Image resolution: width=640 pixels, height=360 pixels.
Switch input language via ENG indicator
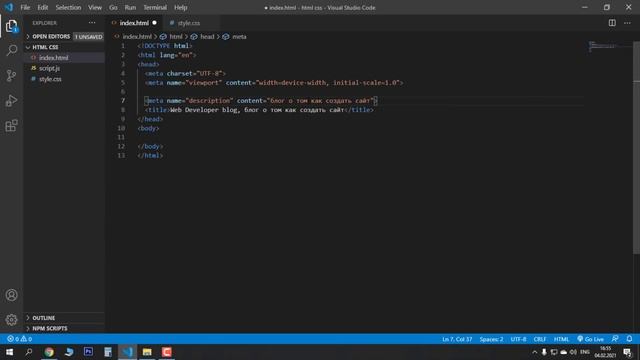pyautogui.click(x=585, y=352)
